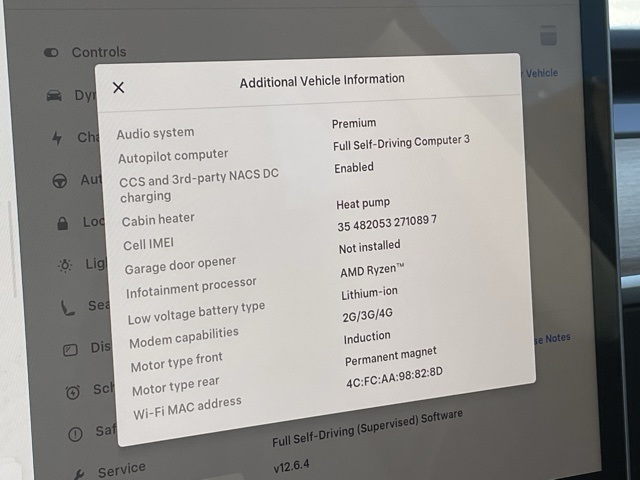Open the Service menu item
This screenshot has height=480, width=640.
point(122,469)
